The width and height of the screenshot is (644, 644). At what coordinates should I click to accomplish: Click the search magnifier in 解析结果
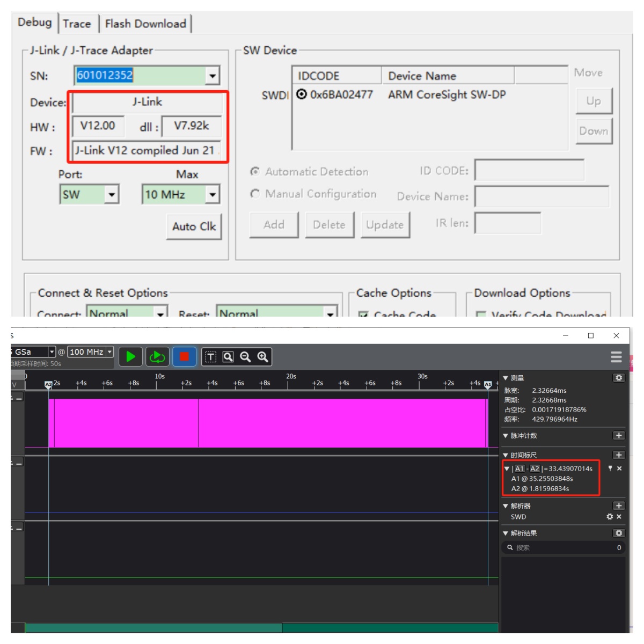(510, 547)
